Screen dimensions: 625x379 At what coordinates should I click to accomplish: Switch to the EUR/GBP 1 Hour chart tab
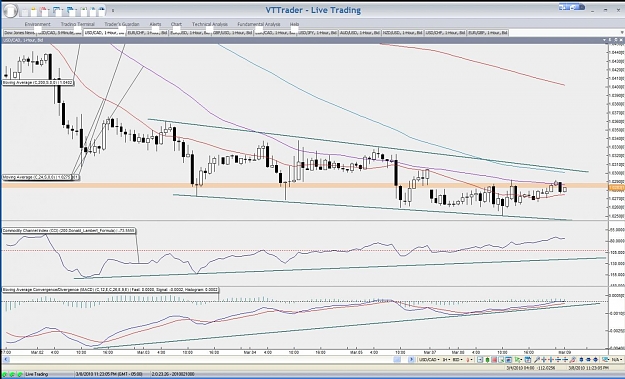tap(487, 33)
